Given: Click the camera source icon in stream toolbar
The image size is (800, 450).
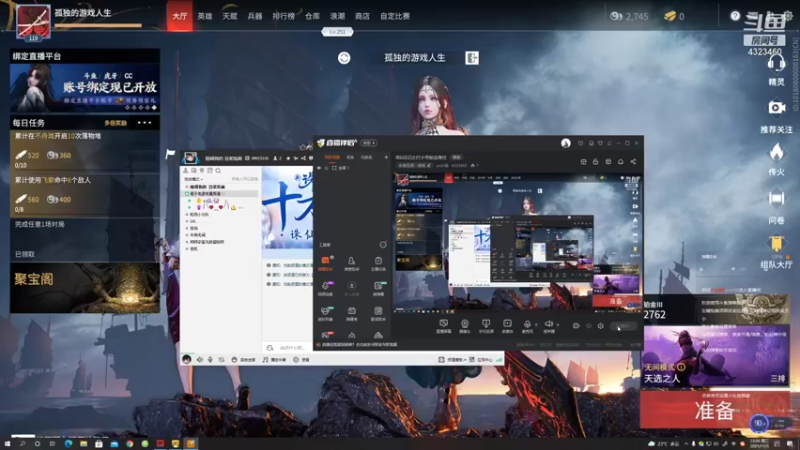Looking at the screenshot, I should (x=465, y=324).
